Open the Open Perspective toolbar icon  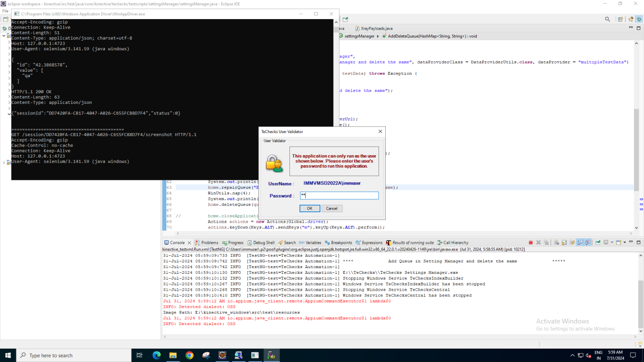[x=620, y=19]
